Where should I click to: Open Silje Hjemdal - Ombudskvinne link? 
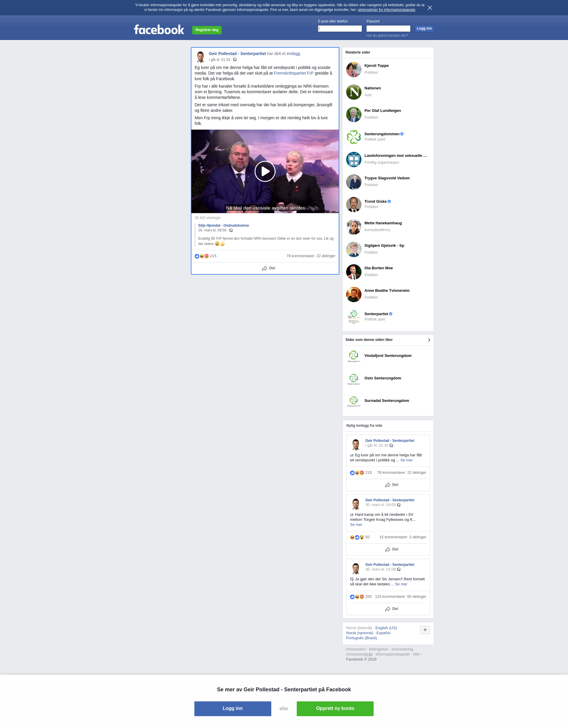tap(224, 226)
